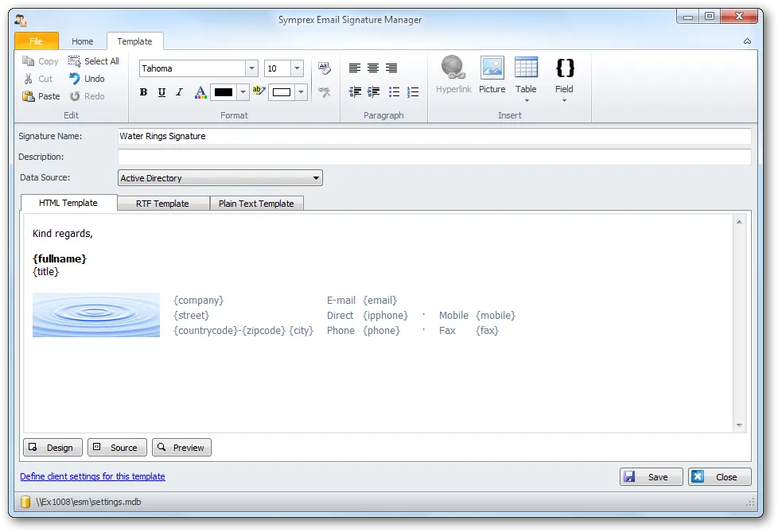Click the {title} field text

click(45, 272)
